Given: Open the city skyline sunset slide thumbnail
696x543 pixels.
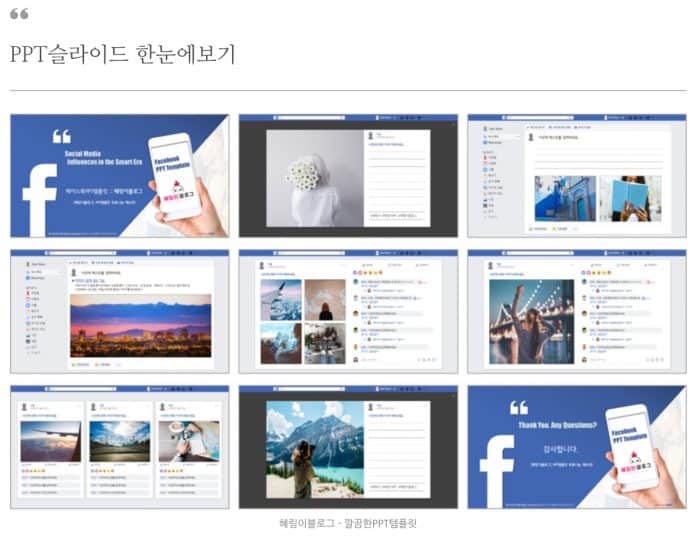Looking at the screenshot, I should tap(120, 312).
